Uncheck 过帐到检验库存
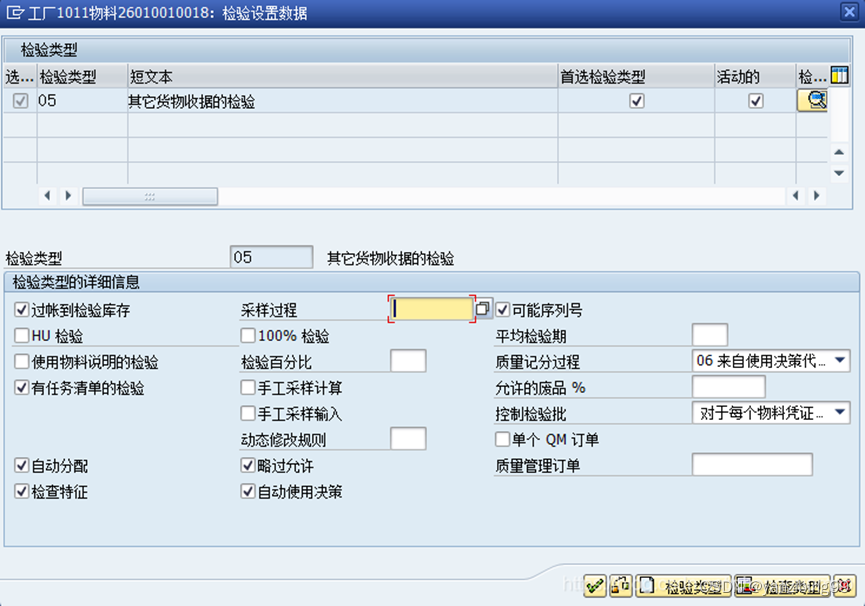The height and width of the screenshot is (606, 865). pos(22,309)
